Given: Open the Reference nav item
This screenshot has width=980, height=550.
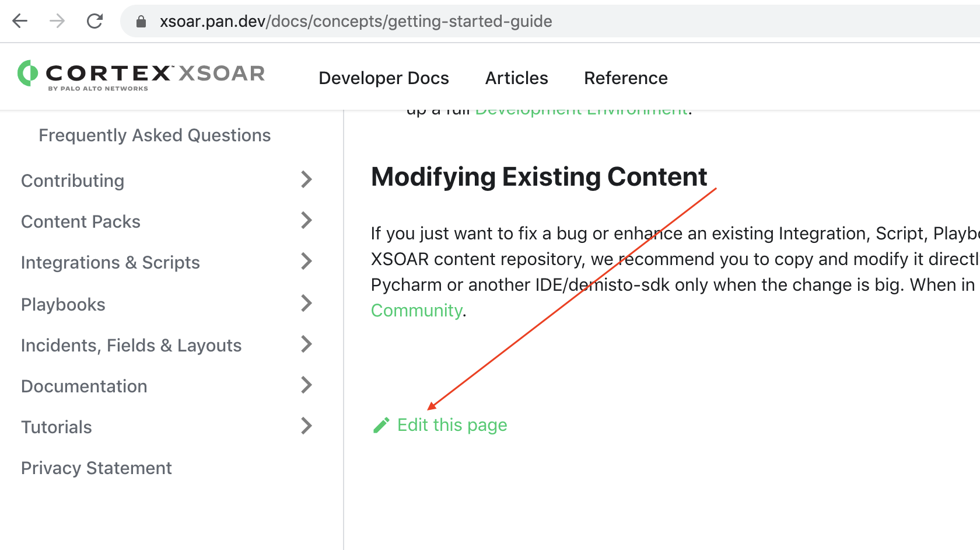Looking at the screenshot, I should (x=625, y=78).
